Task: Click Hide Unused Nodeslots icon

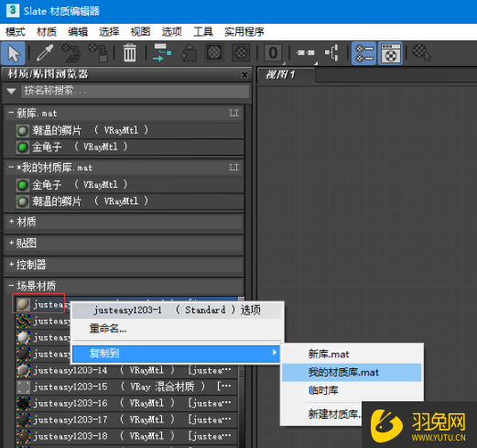Action: tap(189, 53)
